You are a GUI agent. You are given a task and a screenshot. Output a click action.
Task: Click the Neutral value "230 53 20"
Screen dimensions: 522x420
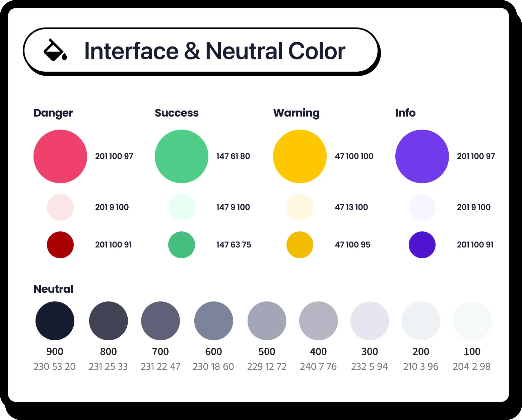pos(55,367)
